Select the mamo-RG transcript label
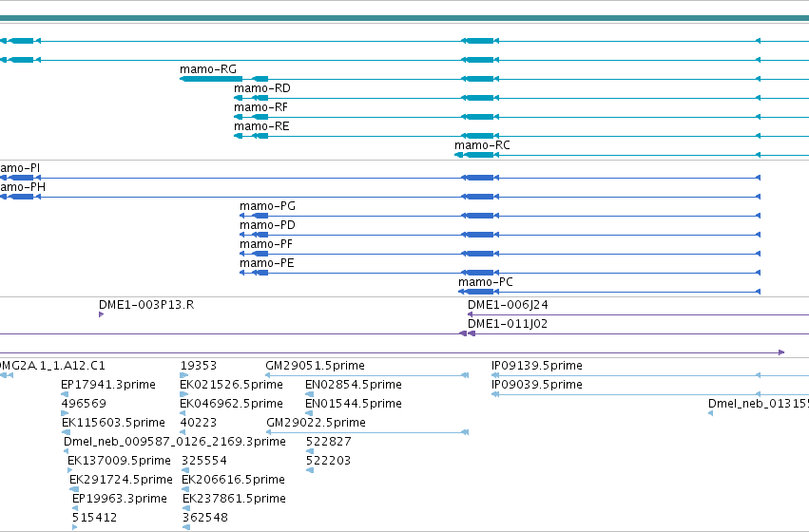 208,69
